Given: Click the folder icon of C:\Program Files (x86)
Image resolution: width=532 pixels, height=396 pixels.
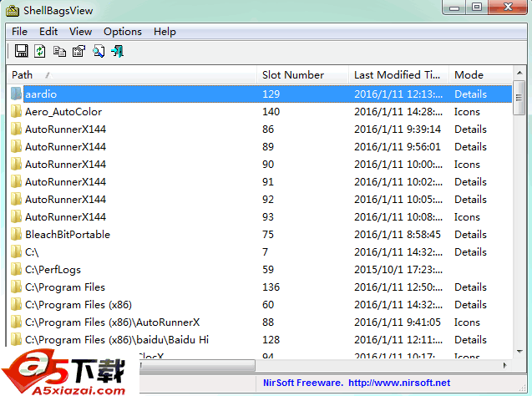Looking at the screenshot, I should (16, 304).
